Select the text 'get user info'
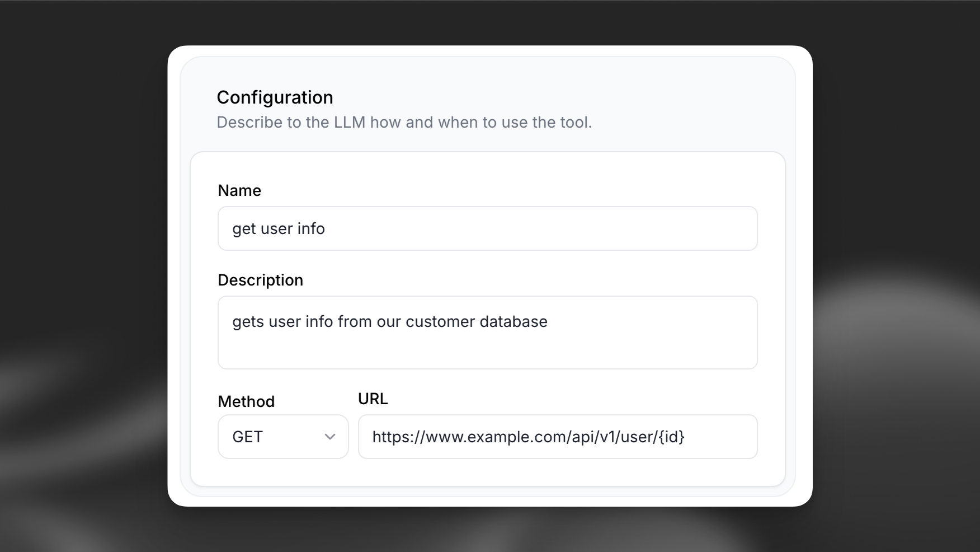The height and width of the screenshot is (552, 980). [x=279, y=228]
